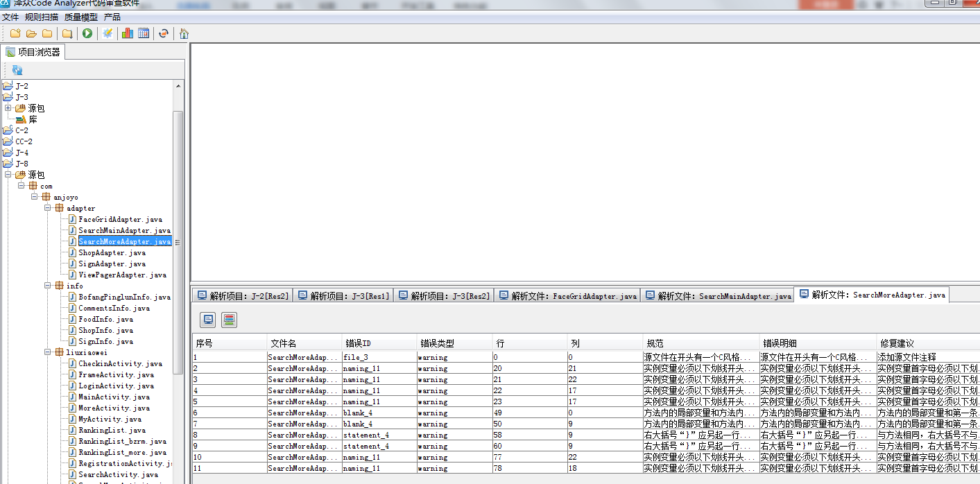Collapse the adapter package node
Image resolution: width=980 pixels, height=484 pixels.
click(x=47, y=208)
